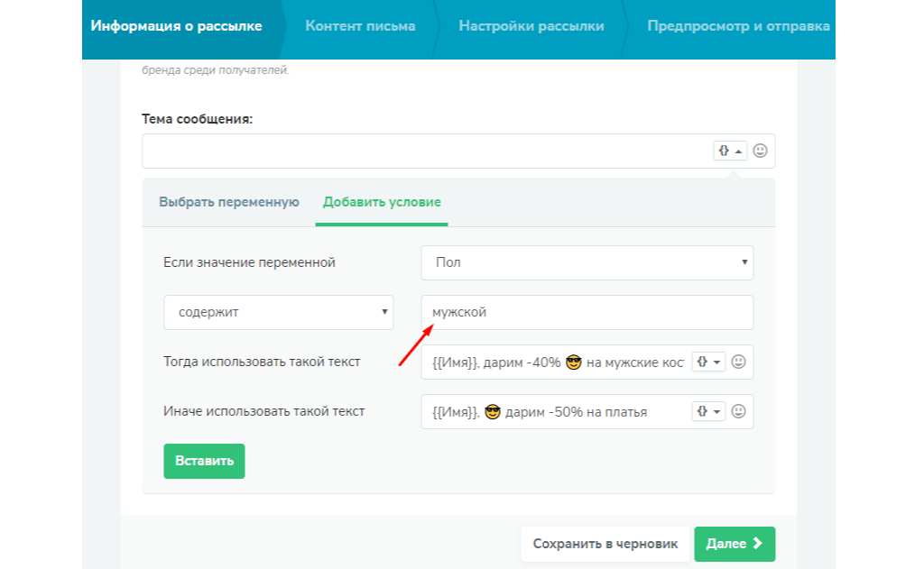The width and height of the screenshot is (924, 569).
Task: Select the 'Добавить условие' tab
Action: 382,202
